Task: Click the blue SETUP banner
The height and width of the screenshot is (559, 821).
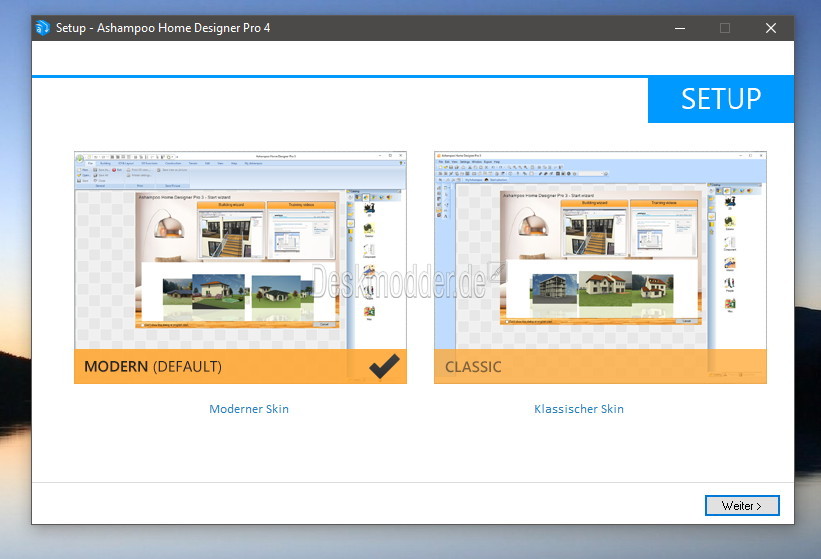Action: click(720, 99)
